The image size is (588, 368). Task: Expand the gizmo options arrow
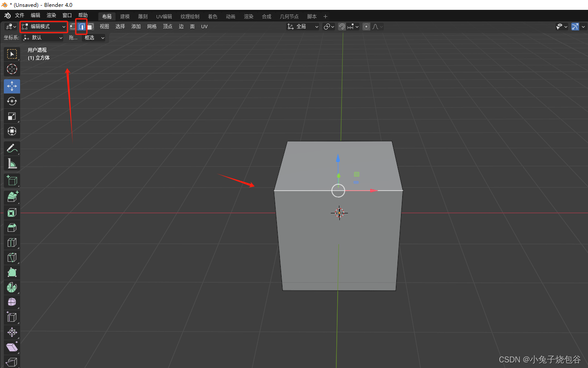[584, 27]
